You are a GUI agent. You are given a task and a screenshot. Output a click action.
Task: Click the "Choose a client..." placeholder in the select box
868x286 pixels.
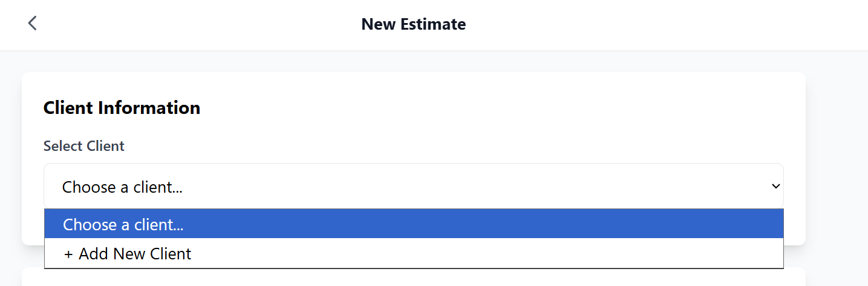tap(122, 187)
